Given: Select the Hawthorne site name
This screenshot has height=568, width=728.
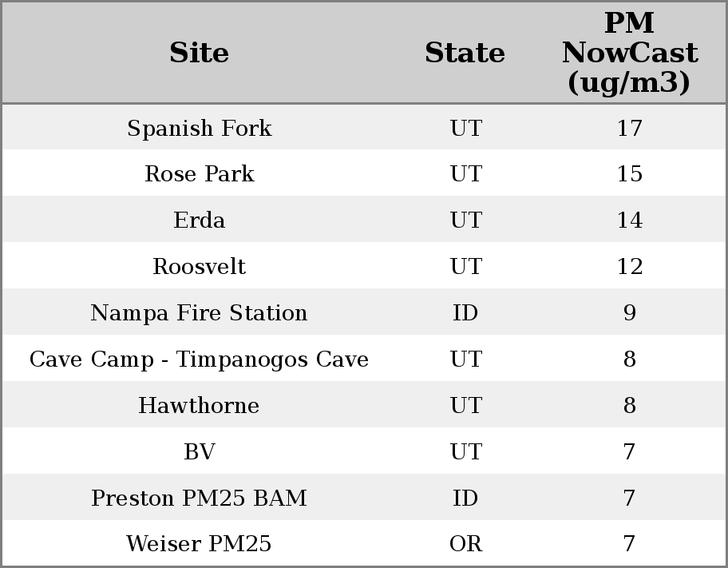Looking at the screenshot, I should (x=199, y=406).
